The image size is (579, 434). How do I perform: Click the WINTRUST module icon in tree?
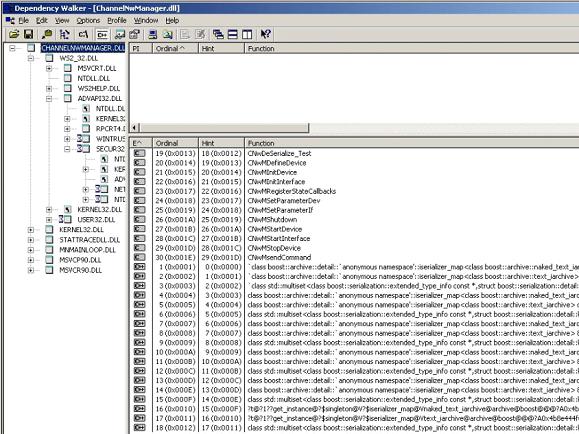(83, 139)
